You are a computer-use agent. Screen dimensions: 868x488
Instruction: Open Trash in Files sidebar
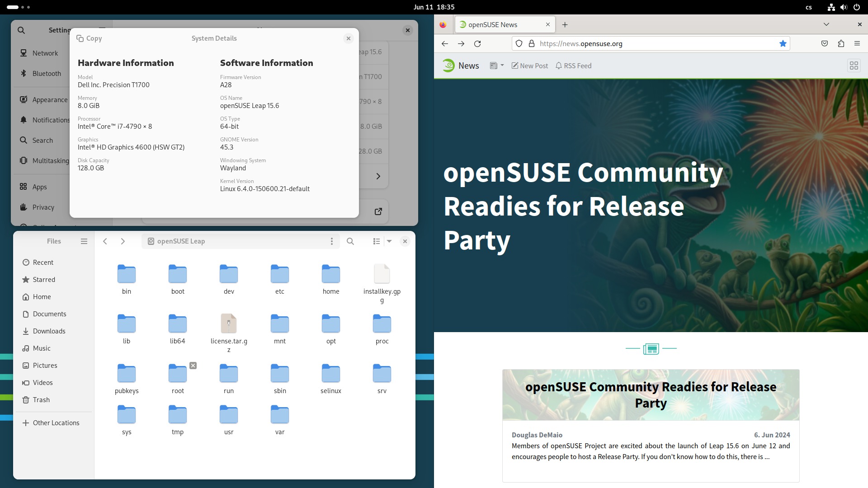pyautogui.click(x=54, y=400)
